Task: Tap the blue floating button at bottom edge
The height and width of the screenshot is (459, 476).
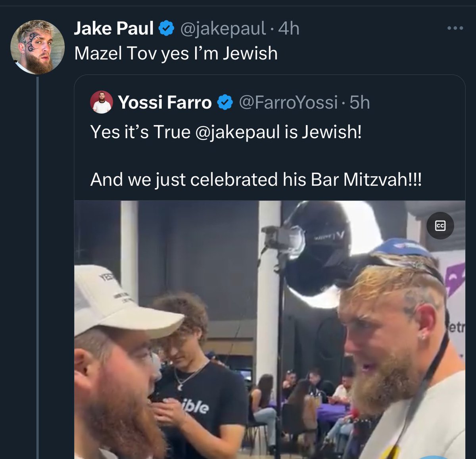Action: (434, 457)
